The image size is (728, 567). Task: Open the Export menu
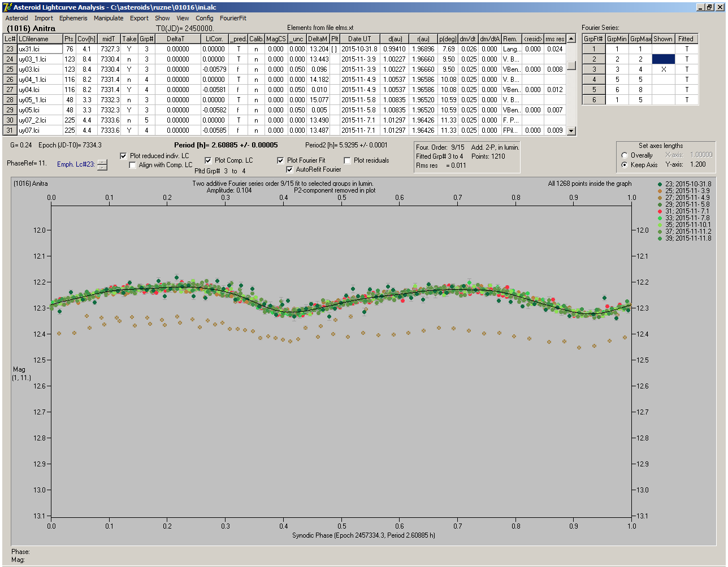coord(139,18)
